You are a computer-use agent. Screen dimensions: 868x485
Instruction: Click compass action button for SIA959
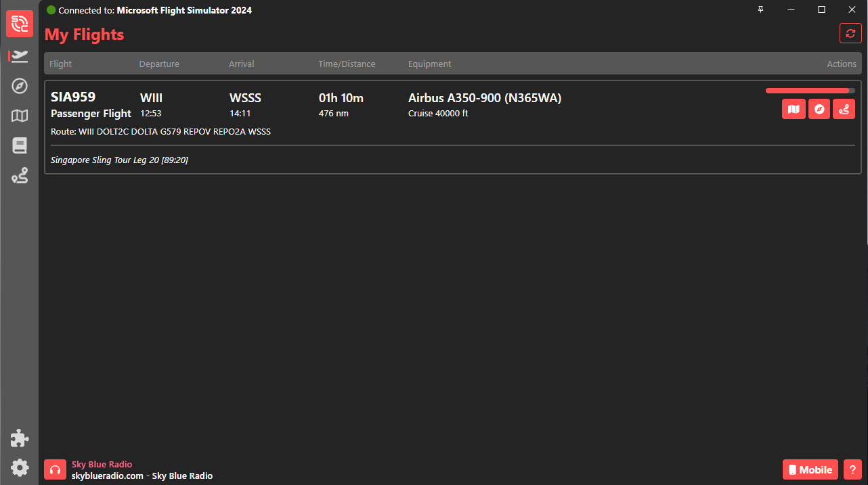pyautogui.click(x=819, y=109)
